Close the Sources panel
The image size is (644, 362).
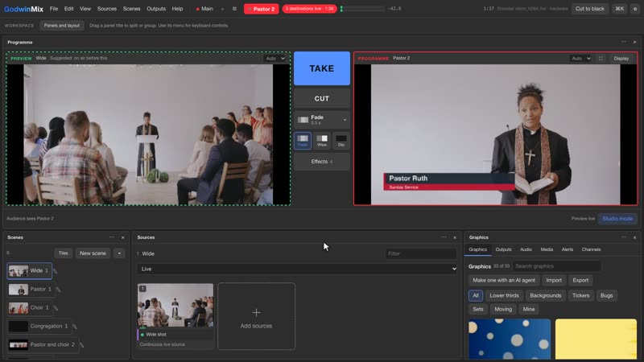[x=455, y=237]
